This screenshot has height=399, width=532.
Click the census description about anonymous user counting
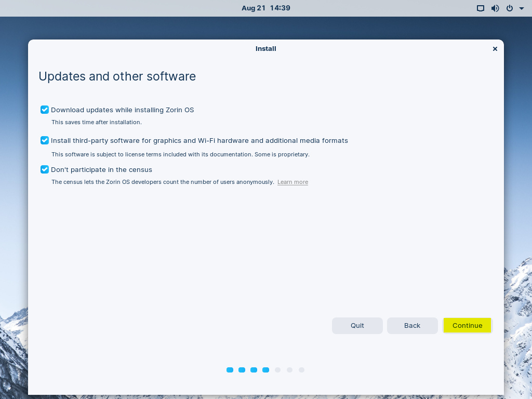tap(163, 182)
